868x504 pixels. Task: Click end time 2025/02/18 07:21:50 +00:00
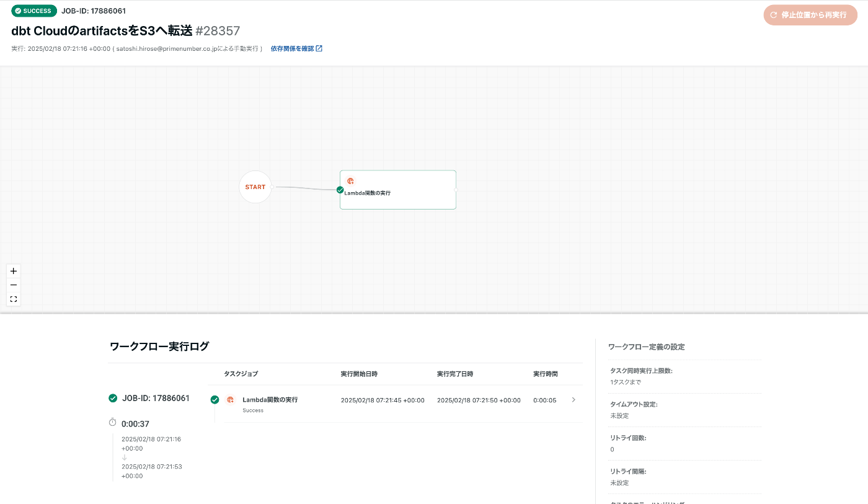[x=479, y=400]
